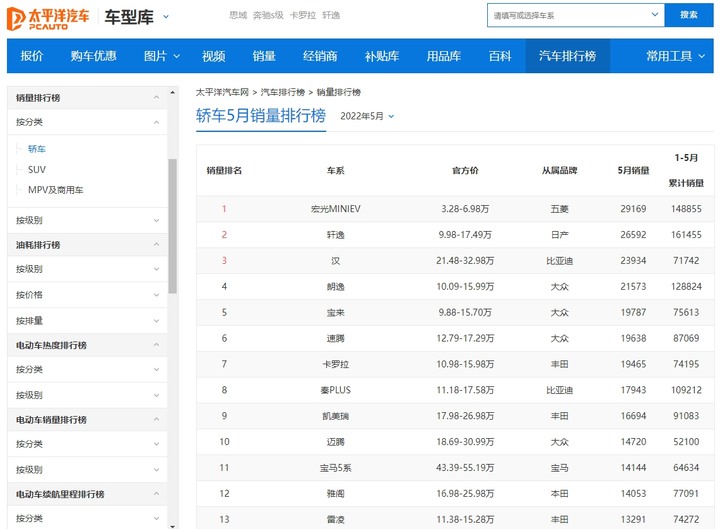Open the 补贴库 nav item

382,56
